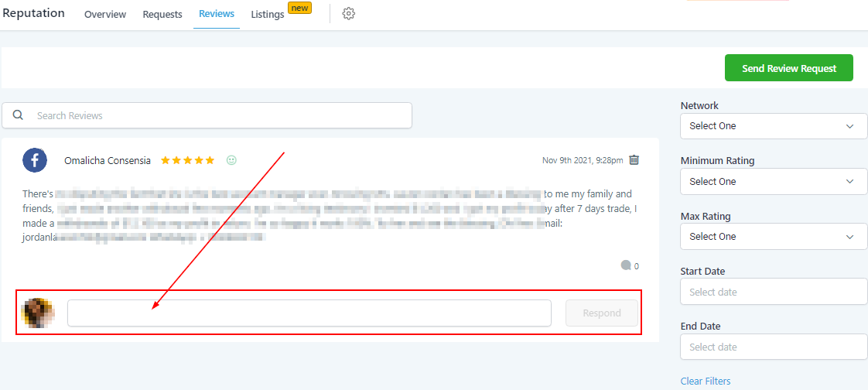868x390 pixels.
Task: Click the comment bubble count icon
Action: (626, 265)
